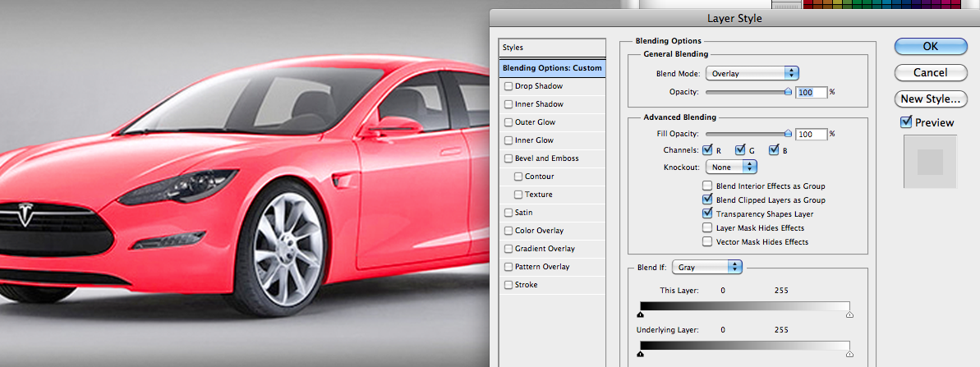Click the style preview thumbnail
Screen dimensions: 980x367
coord(929,163)
